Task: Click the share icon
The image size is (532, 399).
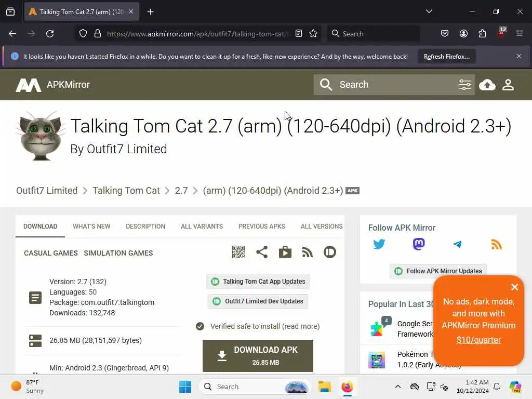Action: (262, 252)
